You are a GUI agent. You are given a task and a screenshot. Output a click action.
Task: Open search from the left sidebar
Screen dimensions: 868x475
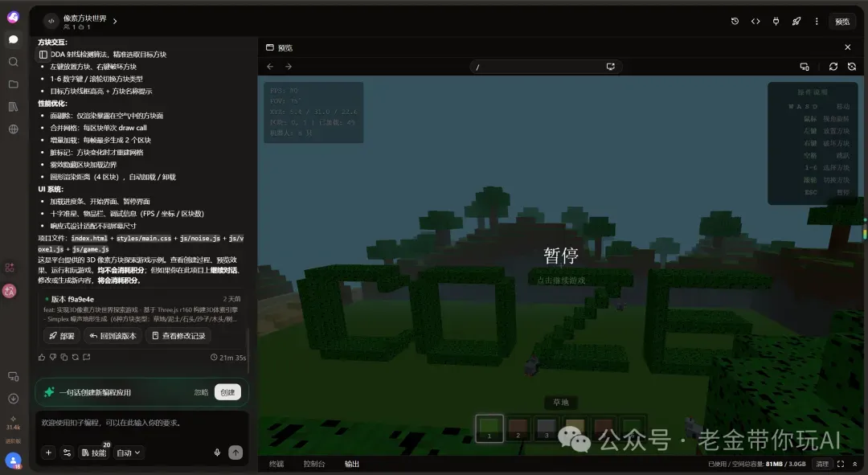pos(14,62)
